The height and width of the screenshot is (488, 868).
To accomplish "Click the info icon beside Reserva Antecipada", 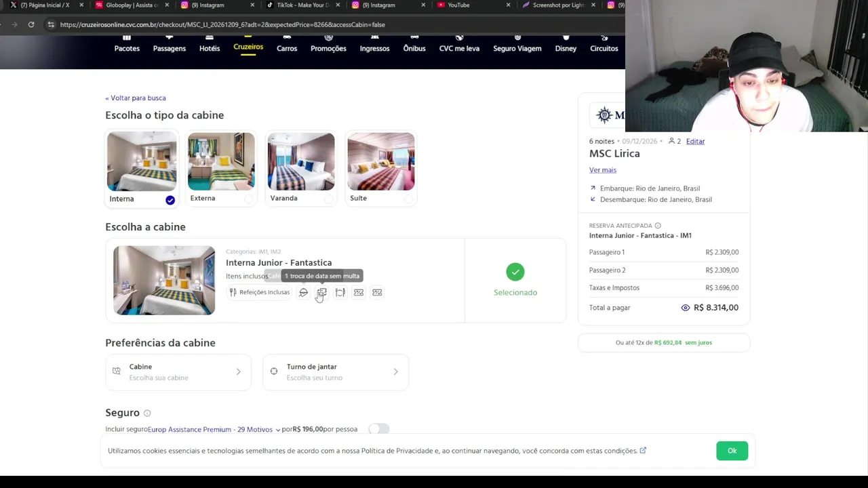I will point(658,226).
